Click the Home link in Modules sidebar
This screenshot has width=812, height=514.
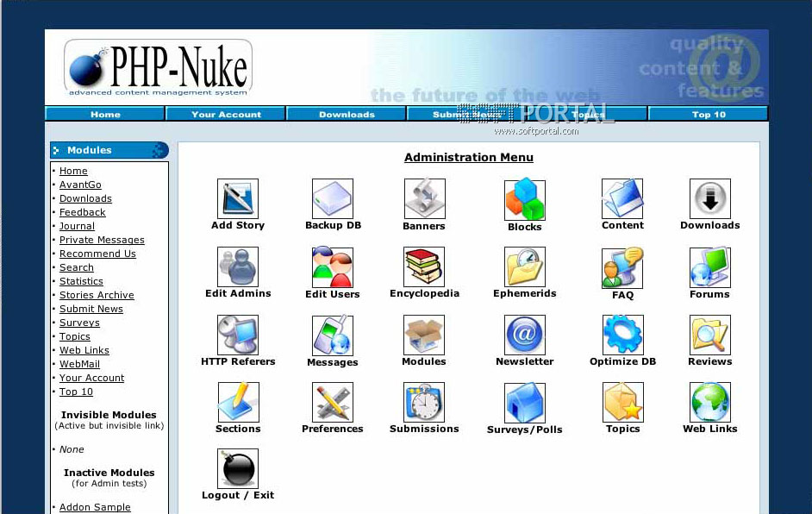coord(73,171)
